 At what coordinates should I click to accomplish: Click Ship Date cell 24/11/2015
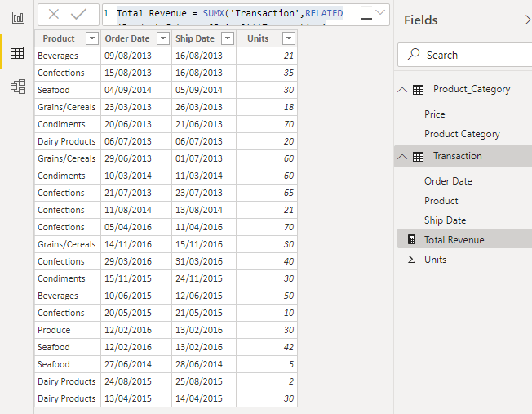tap(203, 278)
